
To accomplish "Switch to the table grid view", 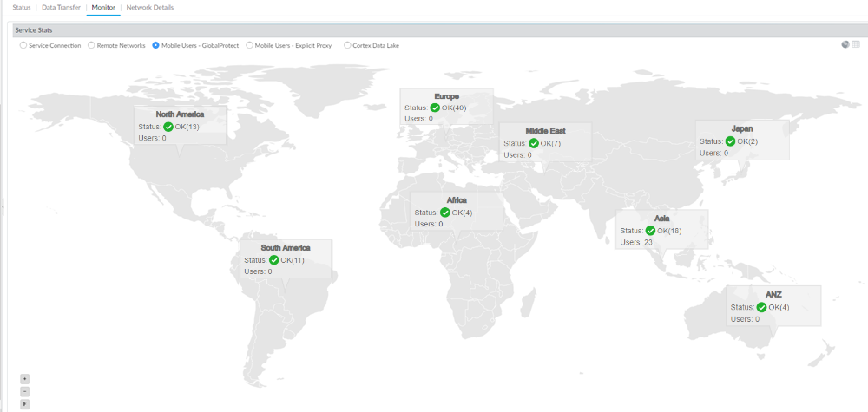I will 856,44.
